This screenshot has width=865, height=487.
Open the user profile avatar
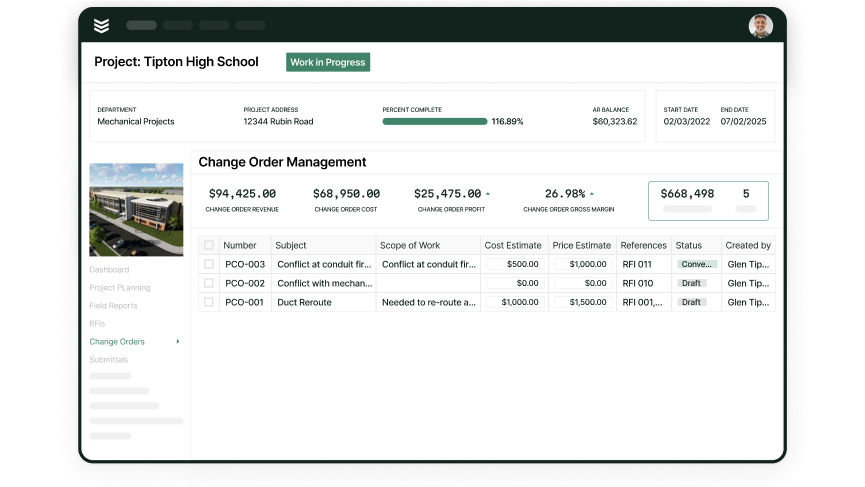pyautogui.click(x=760, y=26)
